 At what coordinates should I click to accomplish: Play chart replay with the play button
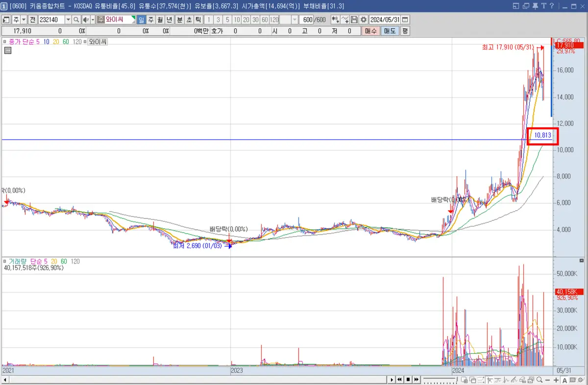coord(392,380)
